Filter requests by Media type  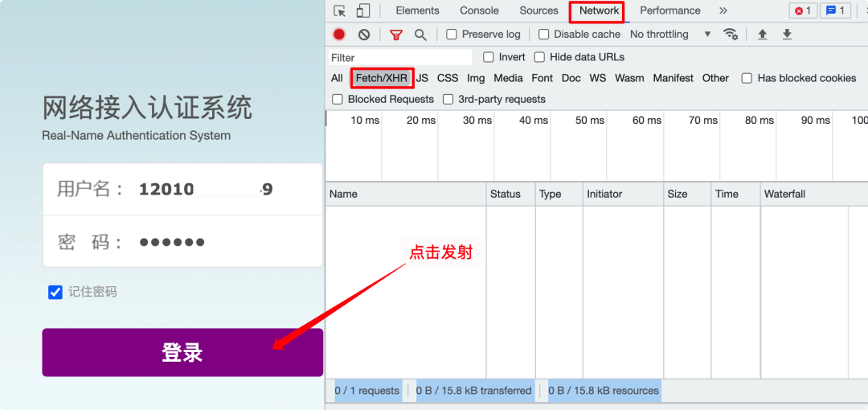pyautogui.click(x=508, y=78)
